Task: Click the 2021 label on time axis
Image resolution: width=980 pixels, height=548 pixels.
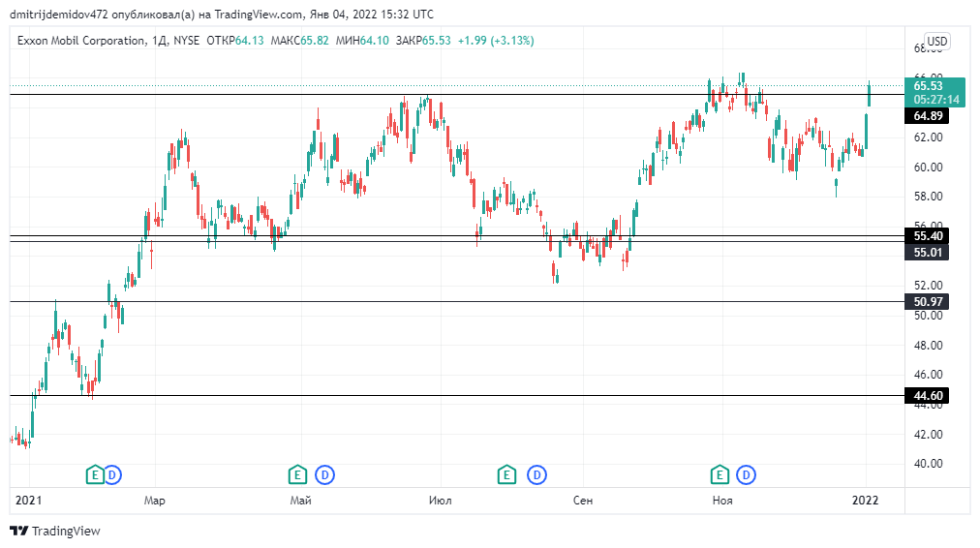Action: [x=28, y=501]
